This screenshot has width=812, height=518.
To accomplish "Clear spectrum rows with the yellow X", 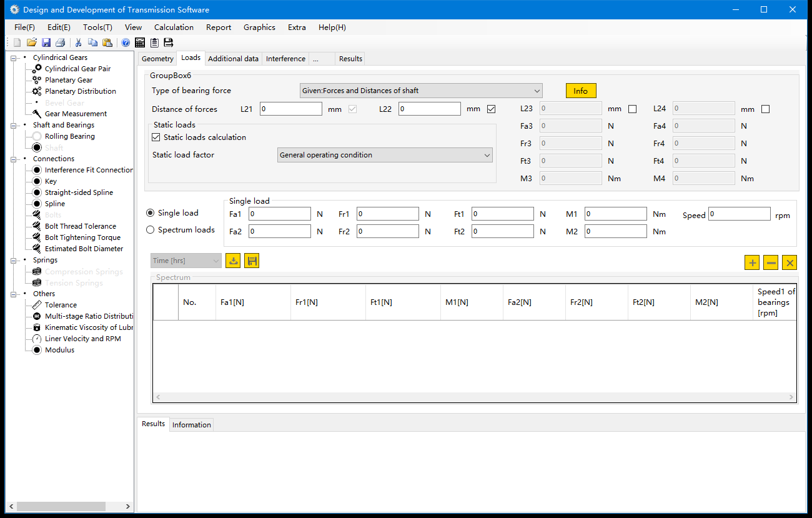I will pyautogui.click(x=790, y=262).
